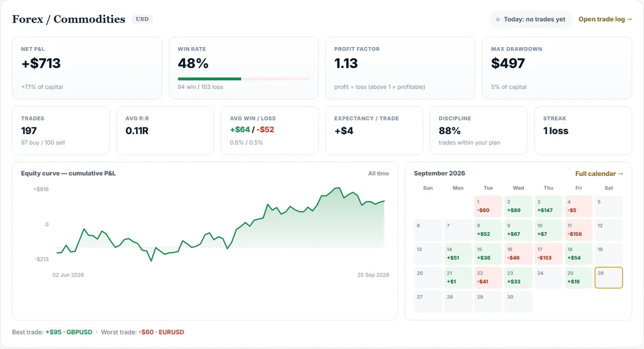Viewport: 644px width, 349px height.
Task: Select the highlighted September 26 cell
Action: pyautogui.click(x=609, y=278)
